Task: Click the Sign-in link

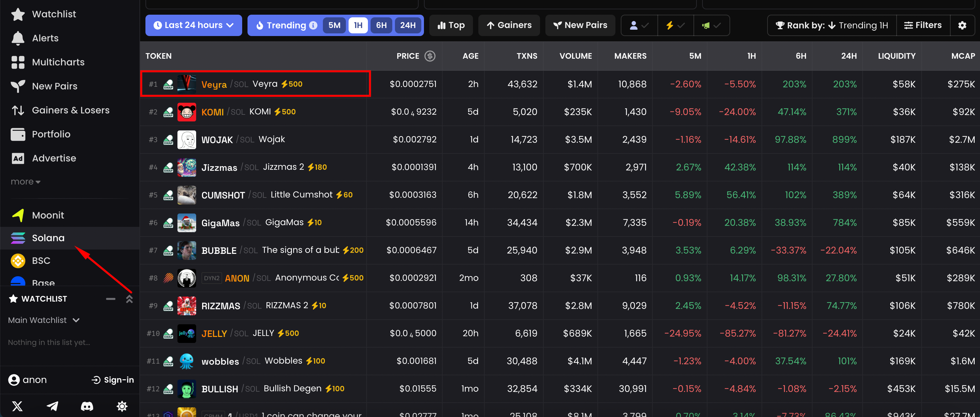Action: (x=113, y=380)
